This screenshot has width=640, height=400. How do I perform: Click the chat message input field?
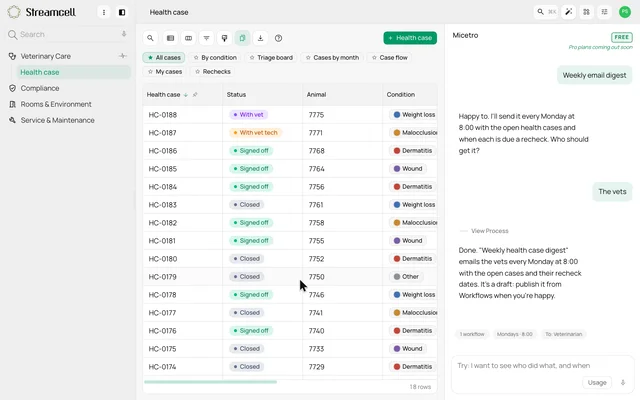(x=542, y=366)
